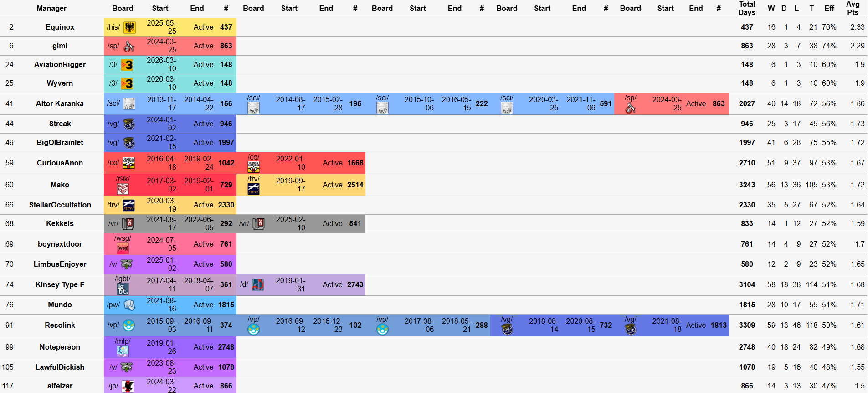Image resolution: width=868 pixels, height=393 pixels.
Task: Click the Total Days column header
Action: click(747, 9)
